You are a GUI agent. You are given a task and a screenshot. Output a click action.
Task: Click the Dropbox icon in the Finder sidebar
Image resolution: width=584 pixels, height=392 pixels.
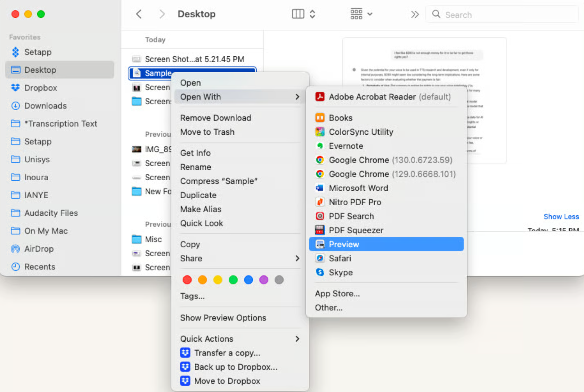[x=15, y=88]
